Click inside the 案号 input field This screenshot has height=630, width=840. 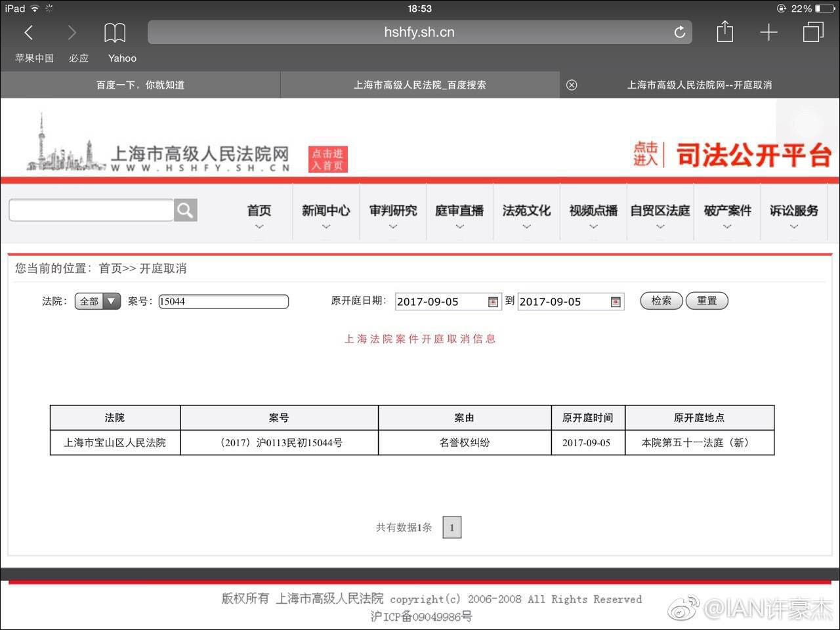tap(223, 301)
